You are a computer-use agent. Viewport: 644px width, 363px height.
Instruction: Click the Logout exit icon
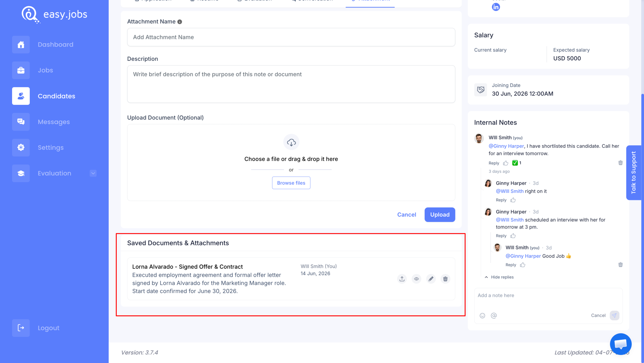click(21, 328)
